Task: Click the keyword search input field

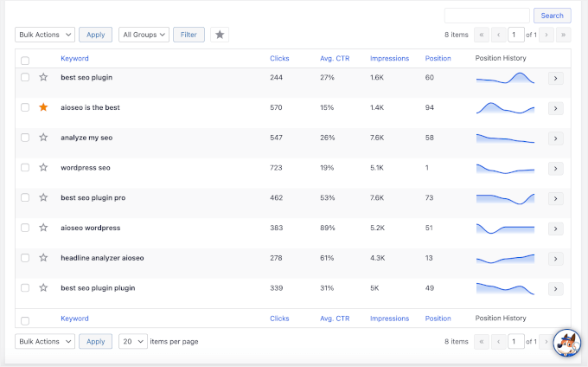Action: [x=487, y=16]
